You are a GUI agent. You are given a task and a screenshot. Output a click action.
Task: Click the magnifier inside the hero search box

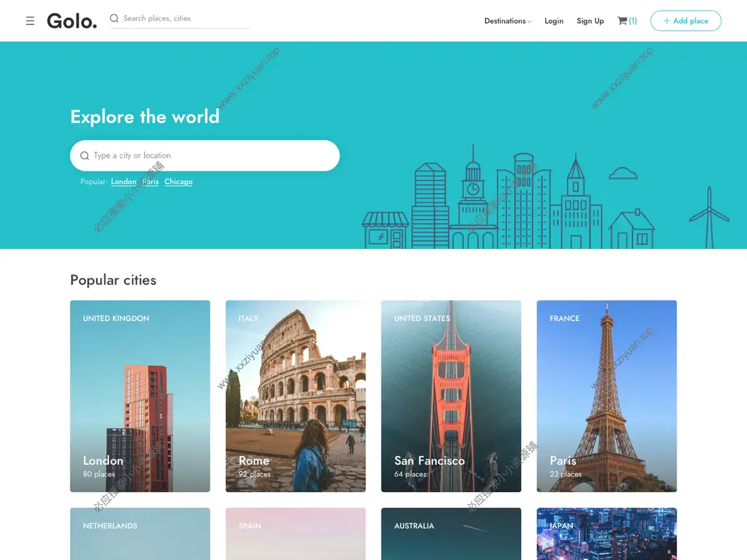[84, 155]
